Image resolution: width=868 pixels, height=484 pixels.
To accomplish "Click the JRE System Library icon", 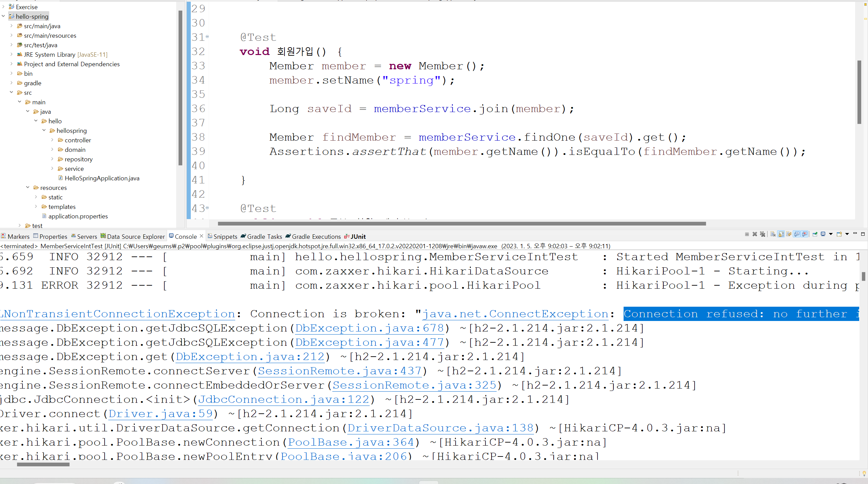I will 20,54.
